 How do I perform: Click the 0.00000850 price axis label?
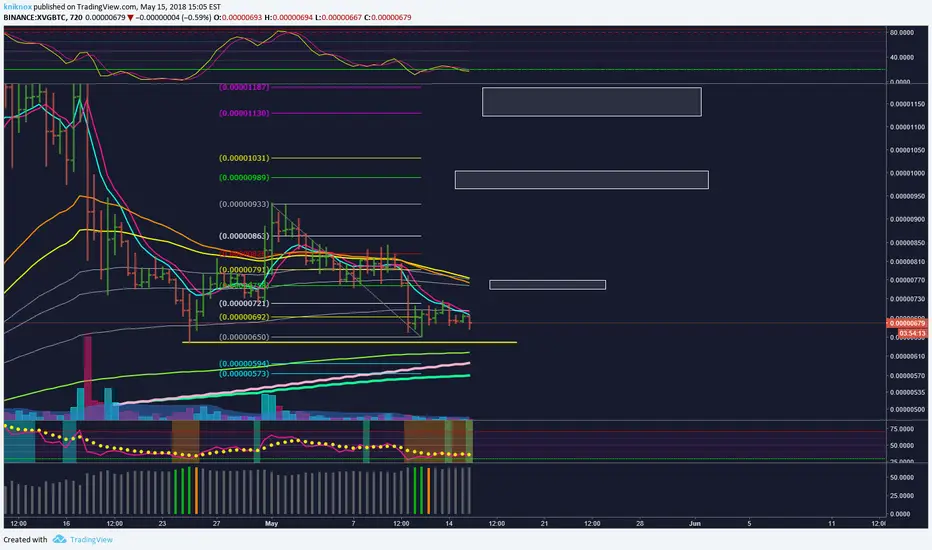(x=907, y=243)
